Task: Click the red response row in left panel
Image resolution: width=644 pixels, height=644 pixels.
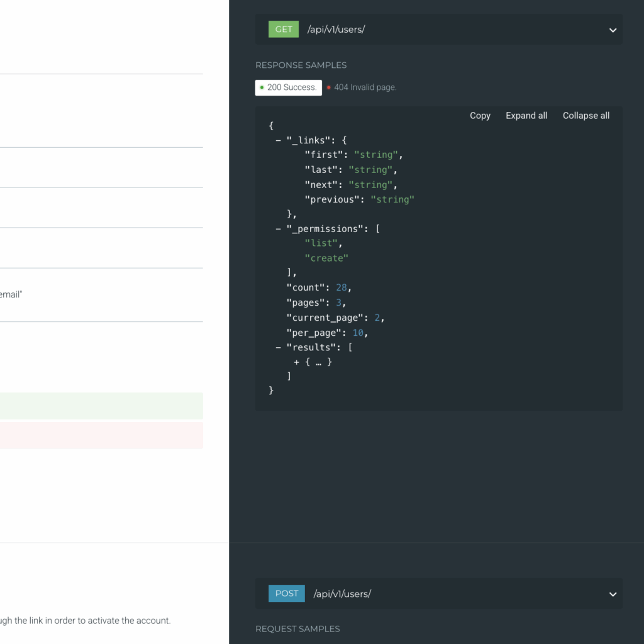Action: click(101, 435)
